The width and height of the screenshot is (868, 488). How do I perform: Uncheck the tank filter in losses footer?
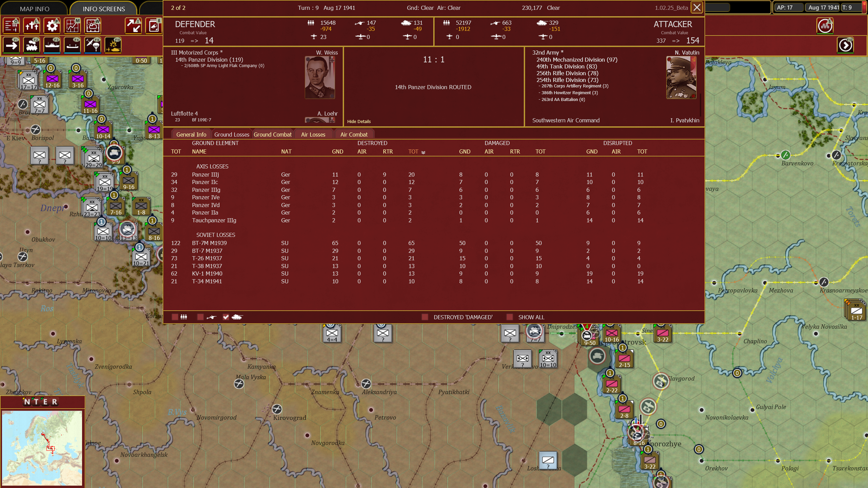click(226, 317)
